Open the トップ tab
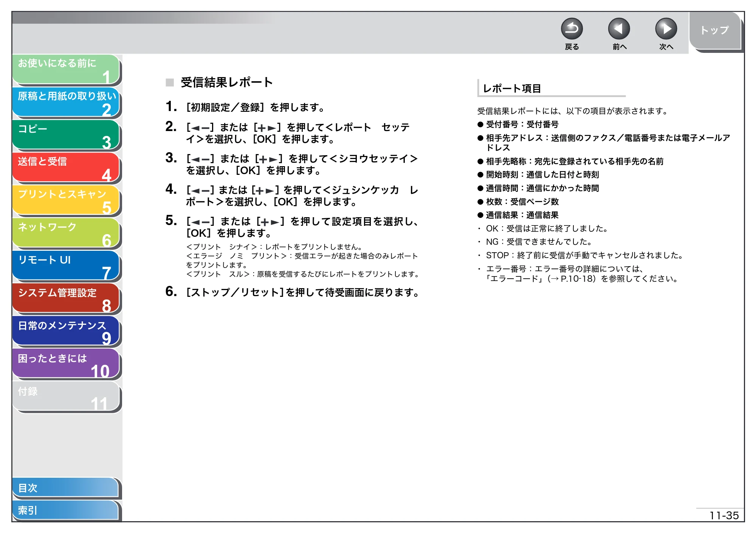This screenshot has width=756, height=534. pyautogui.click(x=714, y=31)
